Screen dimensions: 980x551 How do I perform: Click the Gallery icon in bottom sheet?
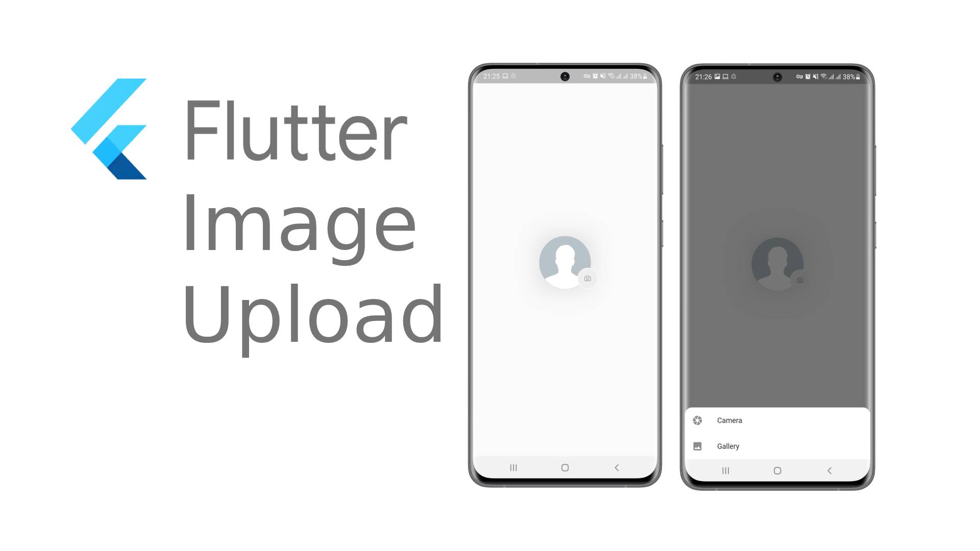coord(697,446)
